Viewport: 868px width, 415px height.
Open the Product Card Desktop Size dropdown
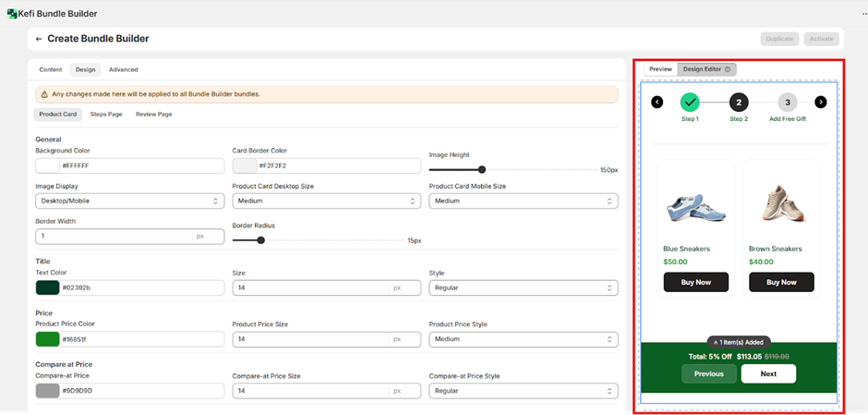point(326,201)
